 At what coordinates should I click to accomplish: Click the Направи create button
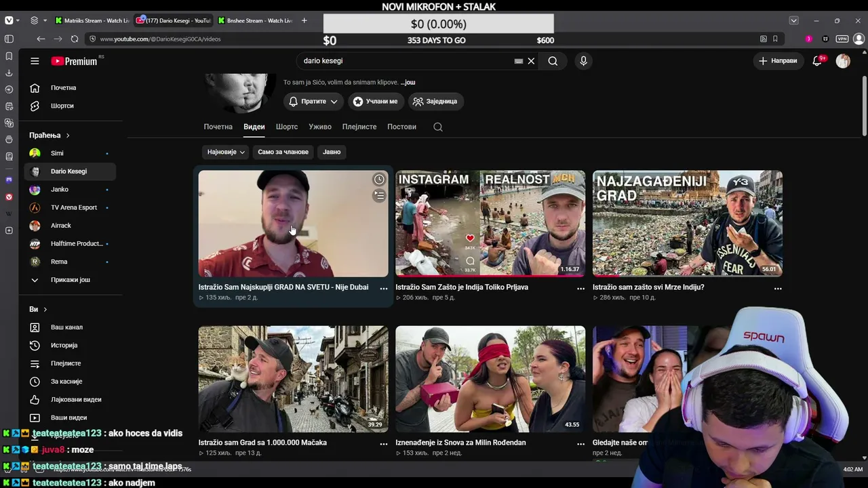point(778,61)
